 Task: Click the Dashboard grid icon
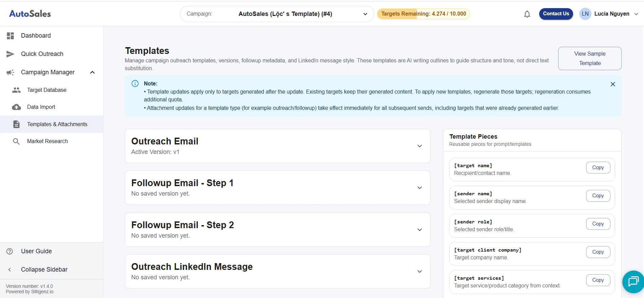pyautogui.click(x=11, y=36)
